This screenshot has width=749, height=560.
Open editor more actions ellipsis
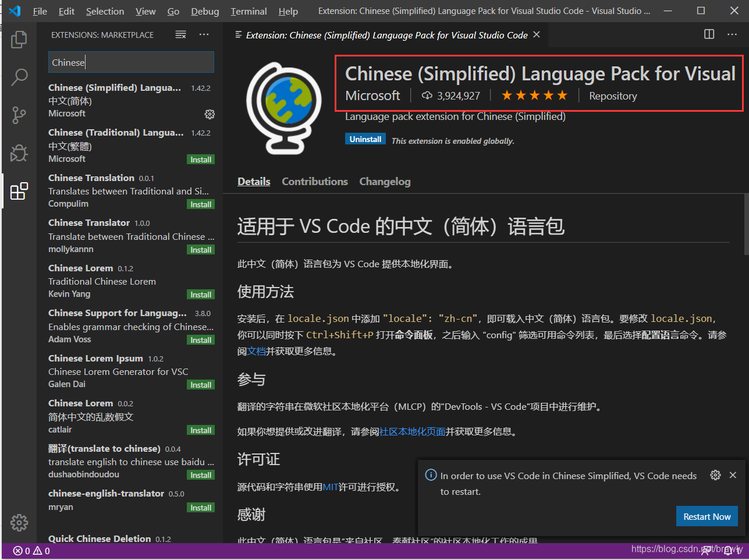click(732, 34)
